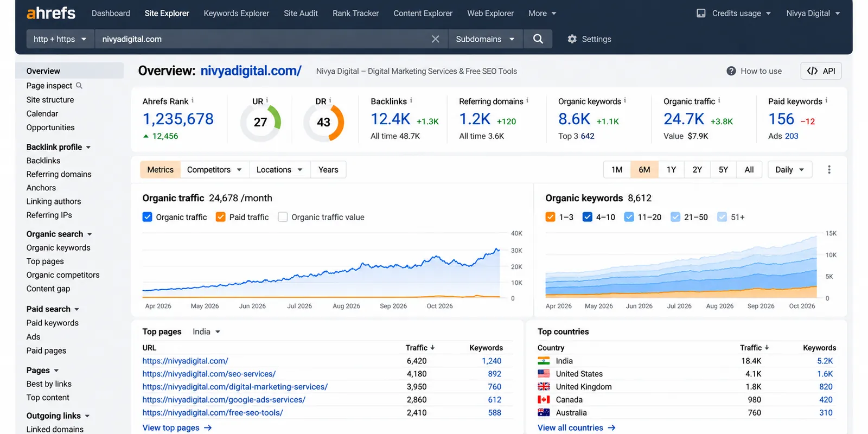Click the UR info icon
The width and height of the screenshot is (868, 434).
click(x=267, y=100)
